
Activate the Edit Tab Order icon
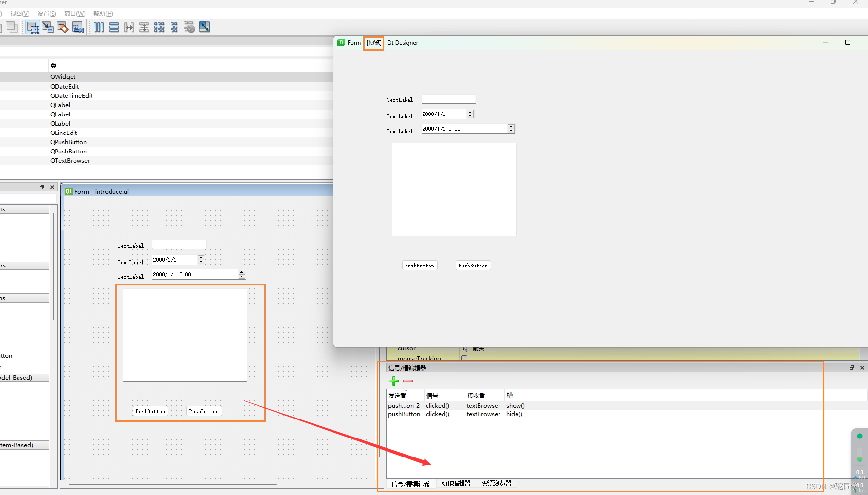[x=78, y=27]
